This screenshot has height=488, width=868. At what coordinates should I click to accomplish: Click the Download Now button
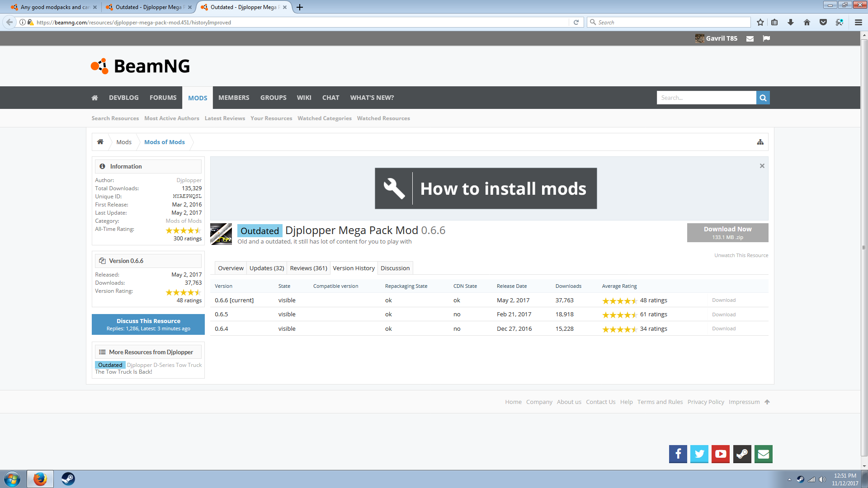pos(727,233)
